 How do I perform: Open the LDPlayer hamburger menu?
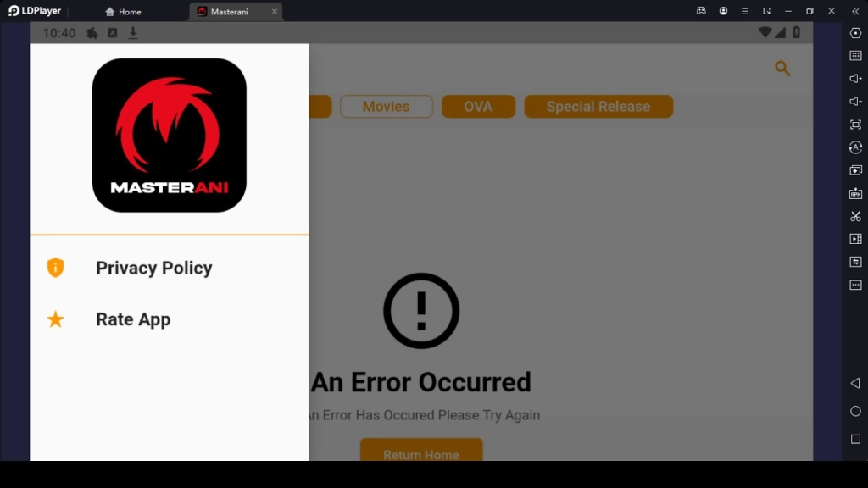744,11
